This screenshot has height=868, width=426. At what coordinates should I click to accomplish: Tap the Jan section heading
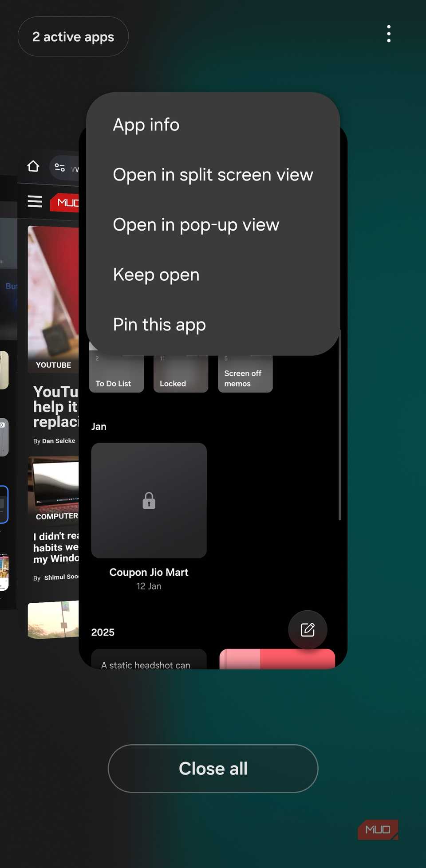[99, 426]
